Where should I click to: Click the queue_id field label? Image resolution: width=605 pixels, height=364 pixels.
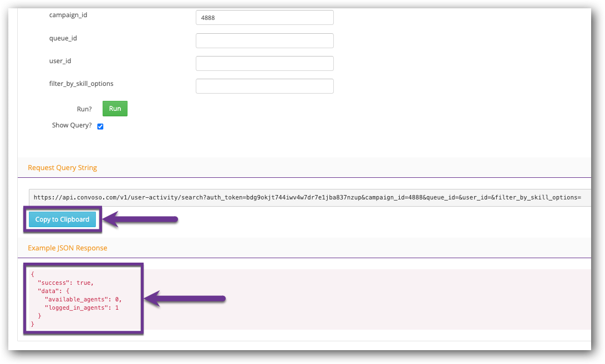[x=63, y=38]
